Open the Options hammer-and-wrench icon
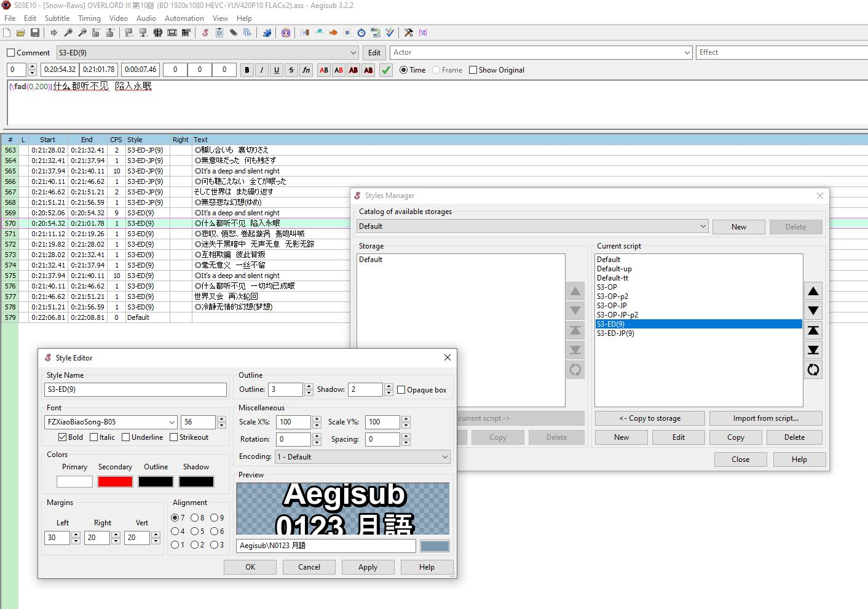868x609 pixels. (409, 33)
